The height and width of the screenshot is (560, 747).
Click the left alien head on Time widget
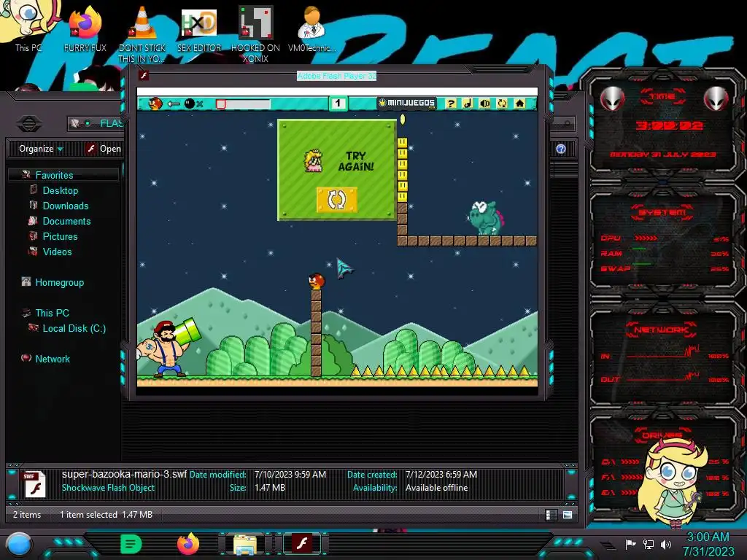[x=612, y=98]
